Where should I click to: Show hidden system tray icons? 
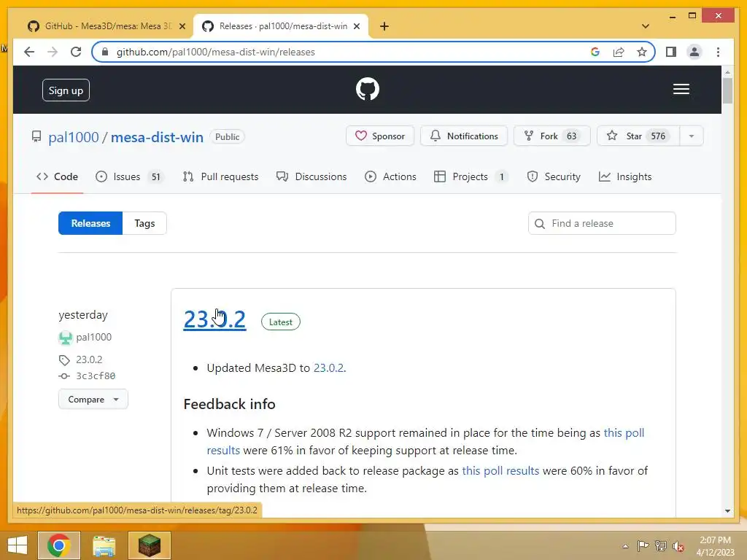click(625, 546)
